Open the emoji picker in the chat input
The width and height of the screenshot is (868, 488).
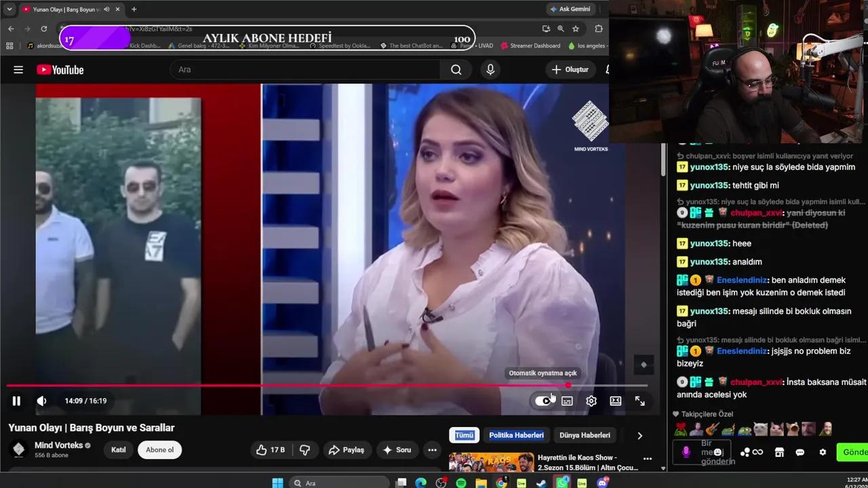717,452
